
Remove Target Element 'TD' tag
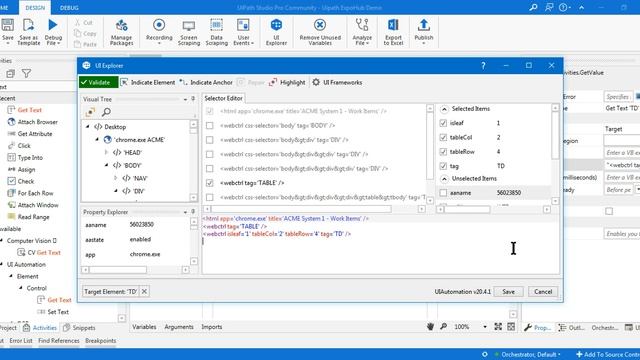(144, 291)
